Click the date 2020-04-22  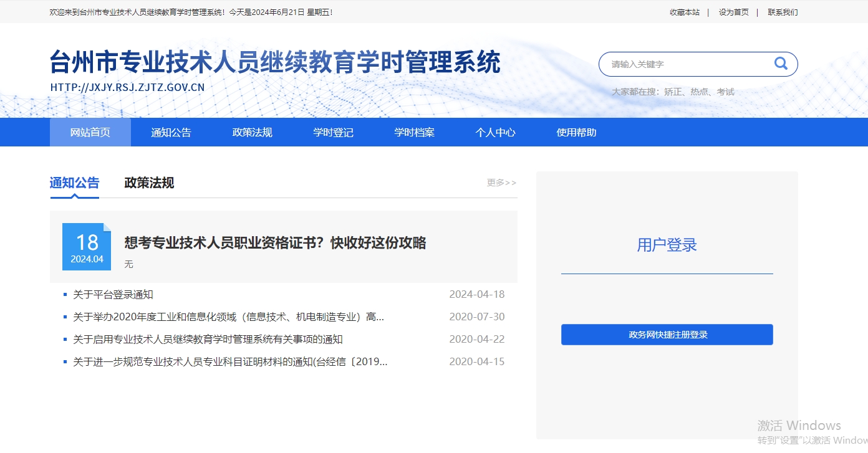(477, 339)
